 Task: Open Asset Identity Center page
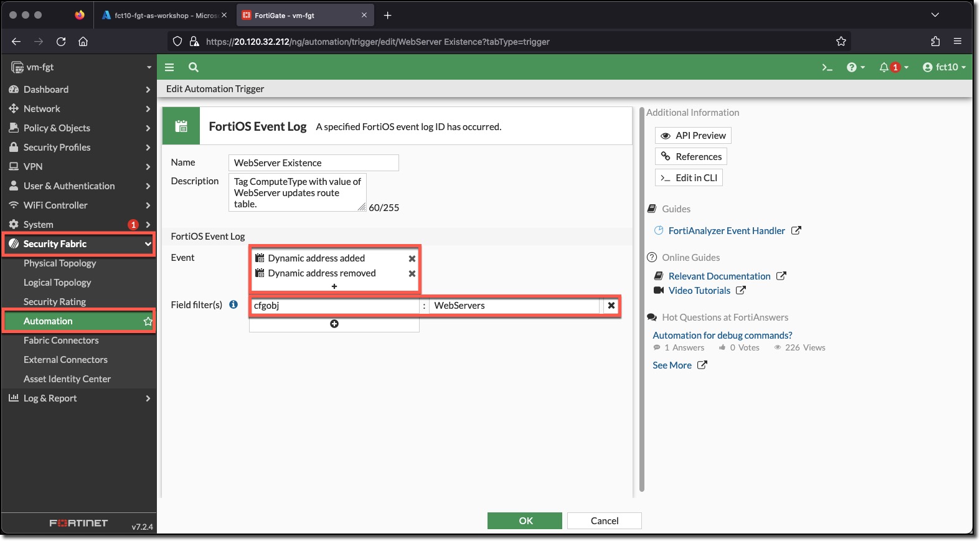coord(67,379)
